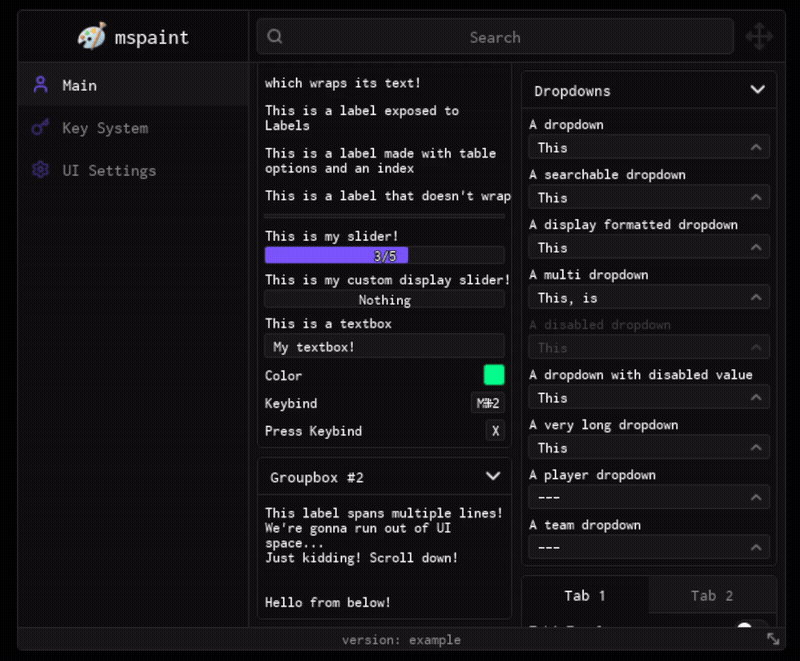Click 'Just kidding! Scroll down!' text

pyautogui.click(x=361, y=558)
